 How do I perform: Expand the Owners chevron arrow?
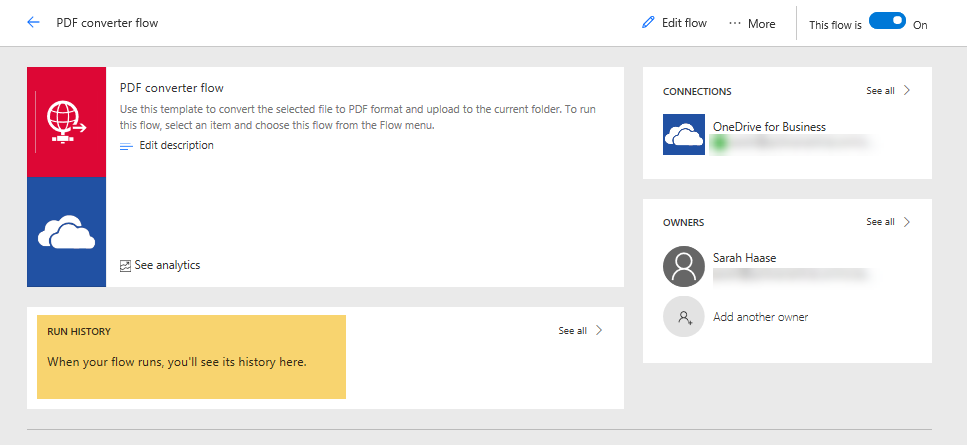click(907, 222)
